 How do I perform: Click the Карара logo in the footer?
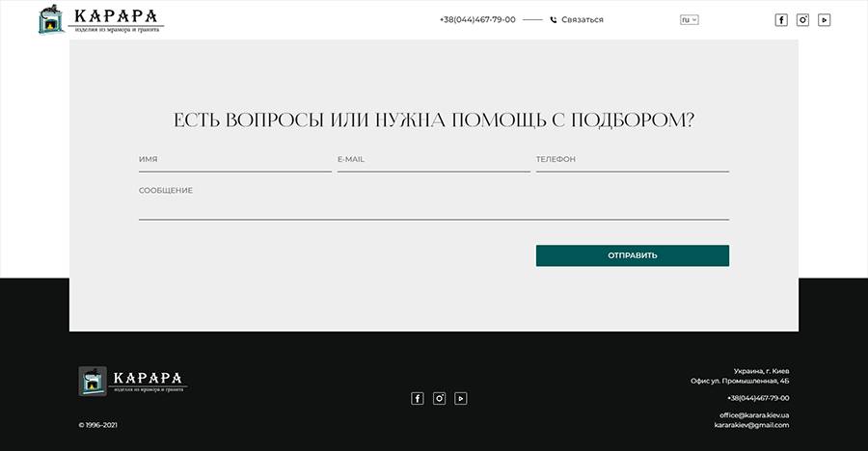132,381
